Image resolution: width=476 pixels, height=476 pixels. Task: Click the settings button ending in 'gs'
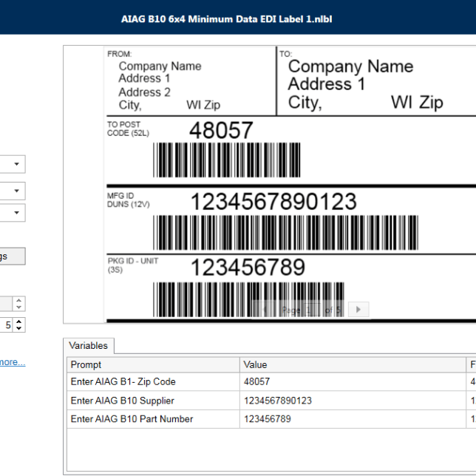[12, 256]
